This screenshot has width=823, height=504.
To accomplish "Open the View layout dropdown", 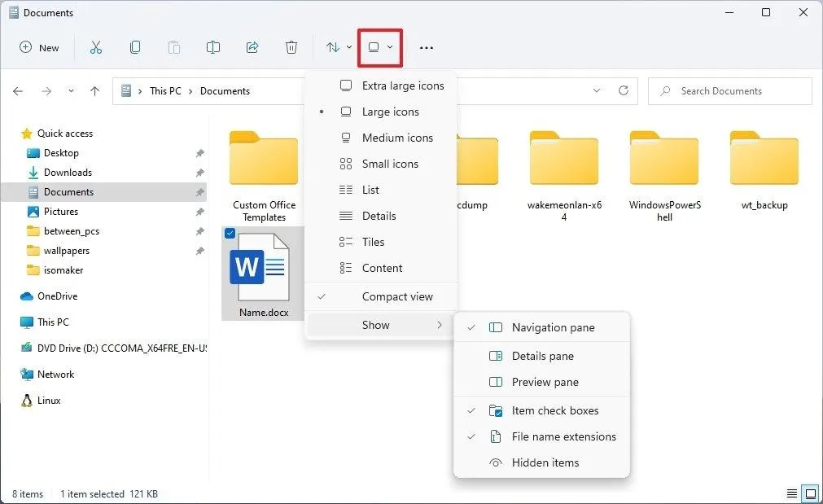I will [380, 48].
